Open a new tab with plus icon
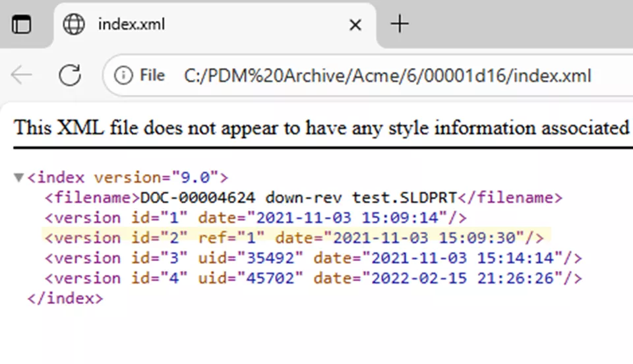This screenshot has width=633, height=364. tap(400, 24)
